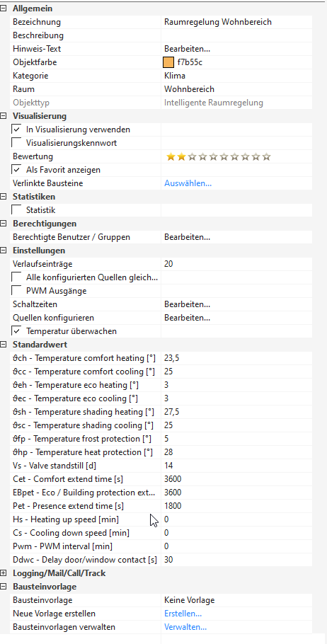Edit Heating up speed value
The width and height of the screenshot is (327, 644).
(x=236, y=519)
